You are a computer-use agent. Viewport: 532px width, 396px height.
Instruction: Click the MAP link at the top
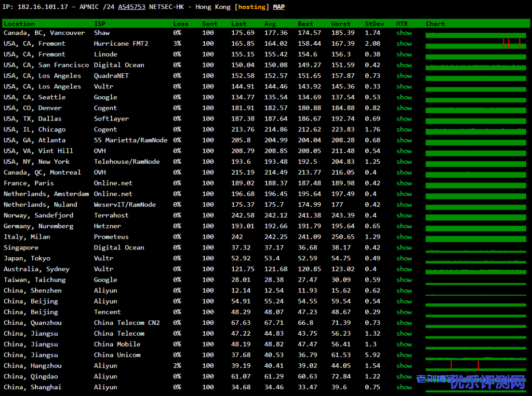[279, 7]
